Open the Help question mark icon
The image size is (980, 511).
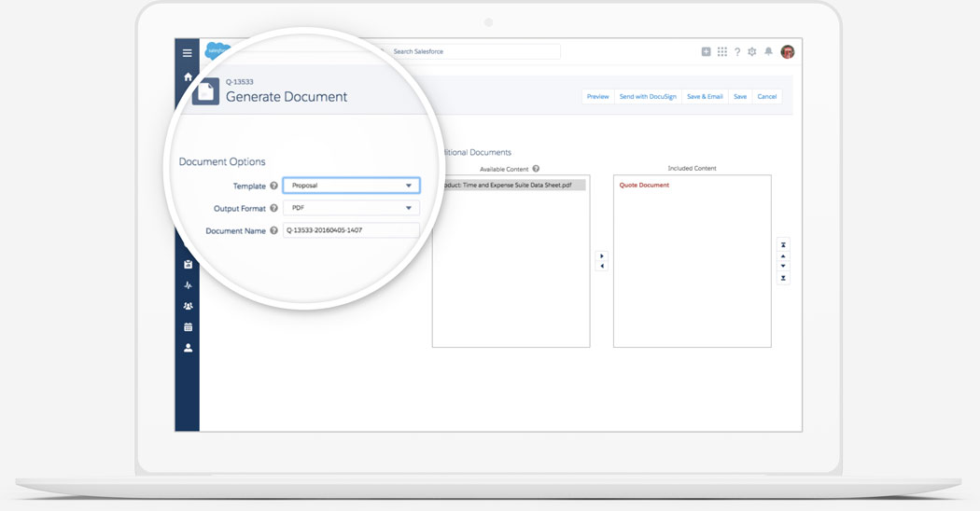(737, 52)
